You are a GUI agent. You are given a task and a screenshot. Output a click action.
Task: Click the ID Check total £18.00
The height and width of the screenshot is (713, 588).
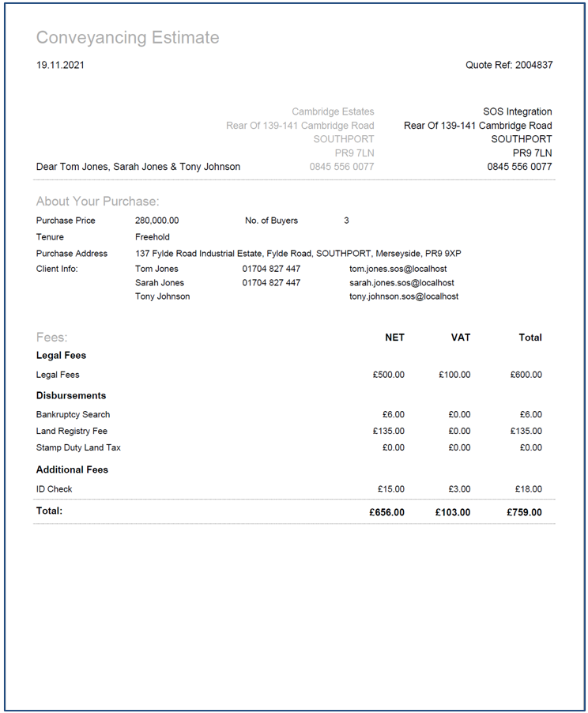[527, 489]
